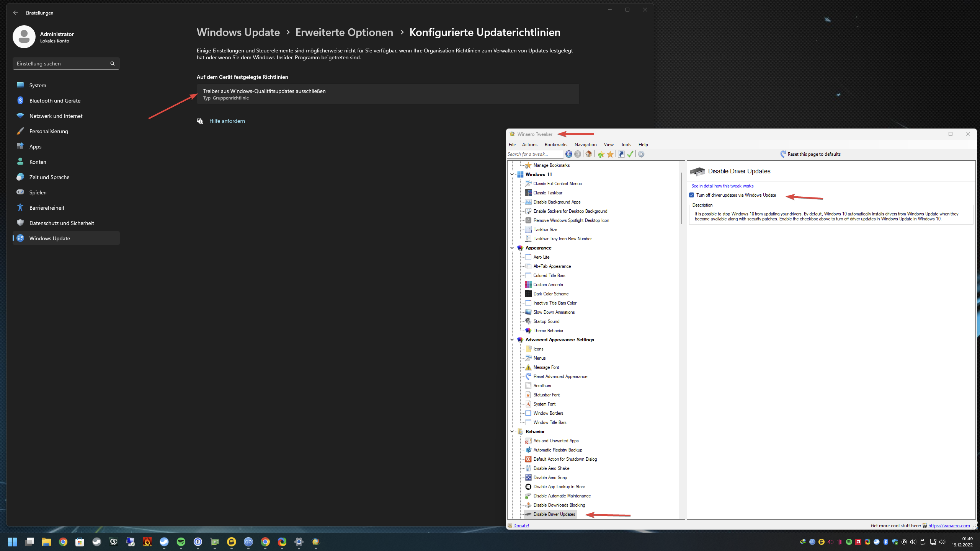This screenshot has height=551, width=980.
Task: Click the green checkmark toolbar icon
Action: 630,154
